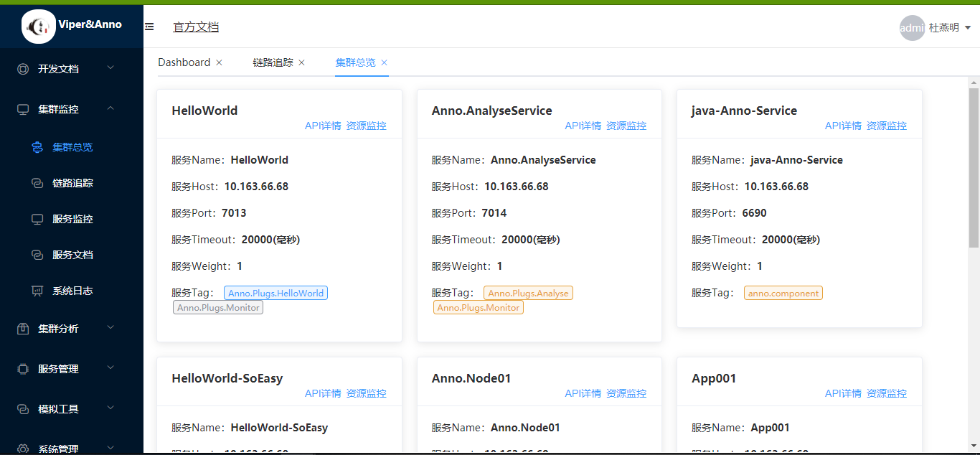Viewport: 980px width, 455px height.
Task: Click the 系统日志 sidebar icon
Action: pyautogui.click(x=37, y=291)
